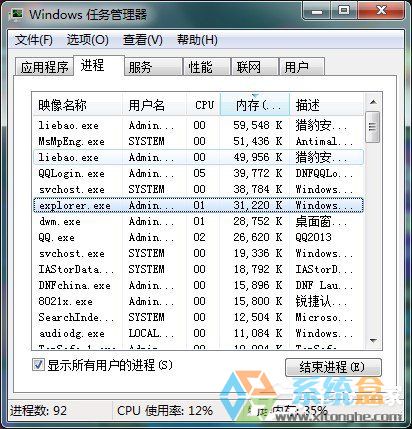Image resolution: width=412 pixels, height=429 pixels.
Task: Click the CPU 使用率: 12% status entry
Action: [165, 411]
